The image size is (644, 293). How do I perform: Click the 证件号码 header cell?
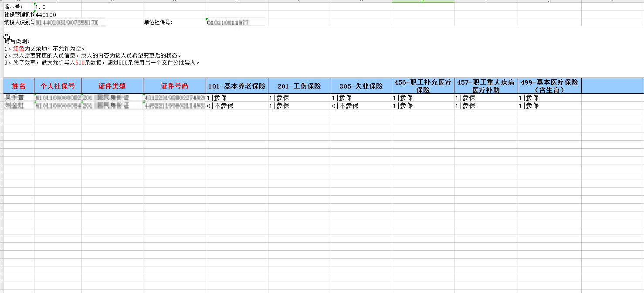point(174,86)
